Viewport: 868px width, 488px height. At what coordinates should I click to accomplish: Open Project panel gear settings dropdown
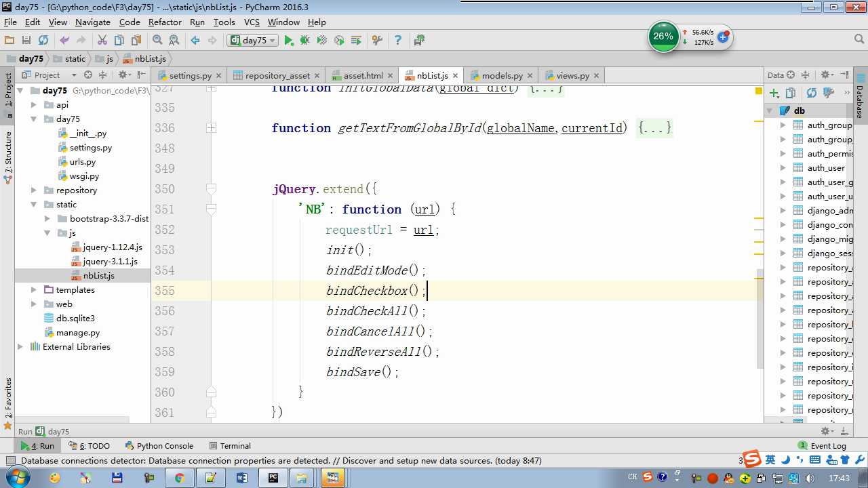(x=124, y=75)
